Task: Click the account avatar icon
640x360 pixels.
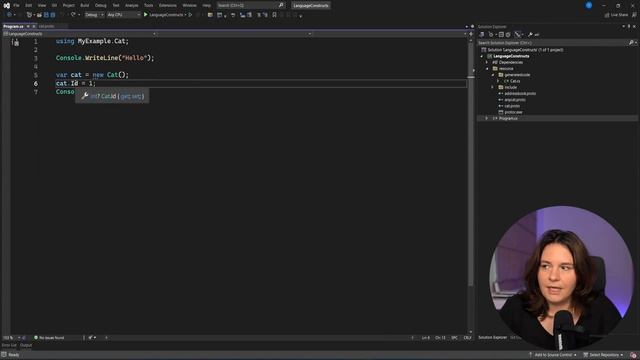Action: [589, 5]
